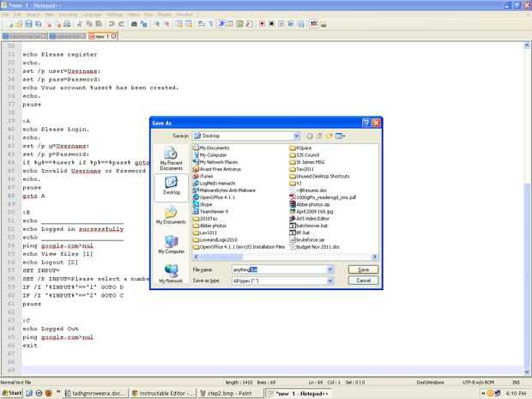Select the SJS Council folder
This screenshot has height=399, width=532.
(x=305, y=155)
